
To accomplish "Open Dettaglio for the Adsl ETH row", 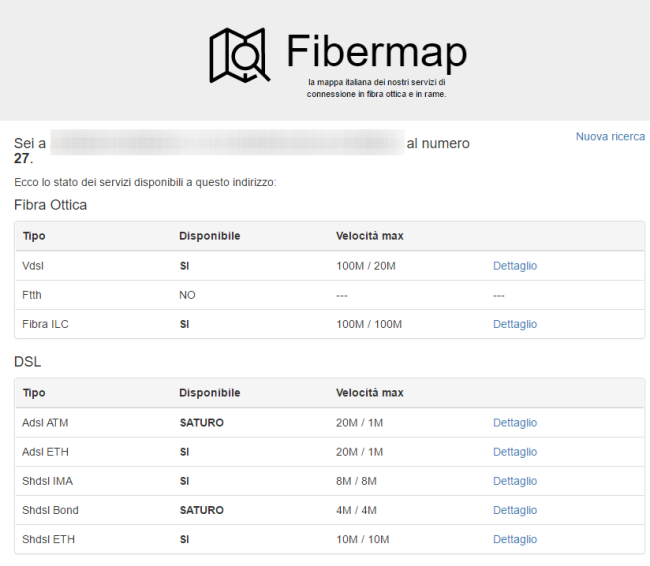I will point(515,452).
